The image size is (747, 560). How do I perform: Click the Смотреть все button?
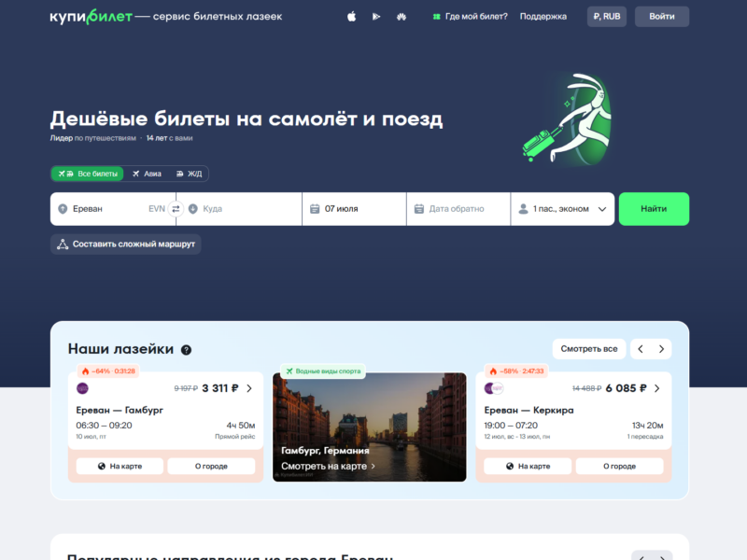(x=589, y=349)
